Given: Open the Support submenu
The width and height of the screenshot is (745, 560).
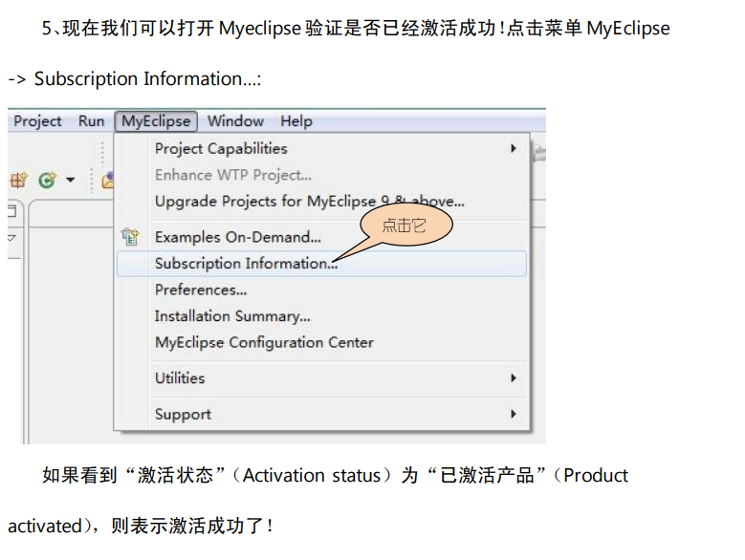Looking at the screenshot, I should (321, 415).
